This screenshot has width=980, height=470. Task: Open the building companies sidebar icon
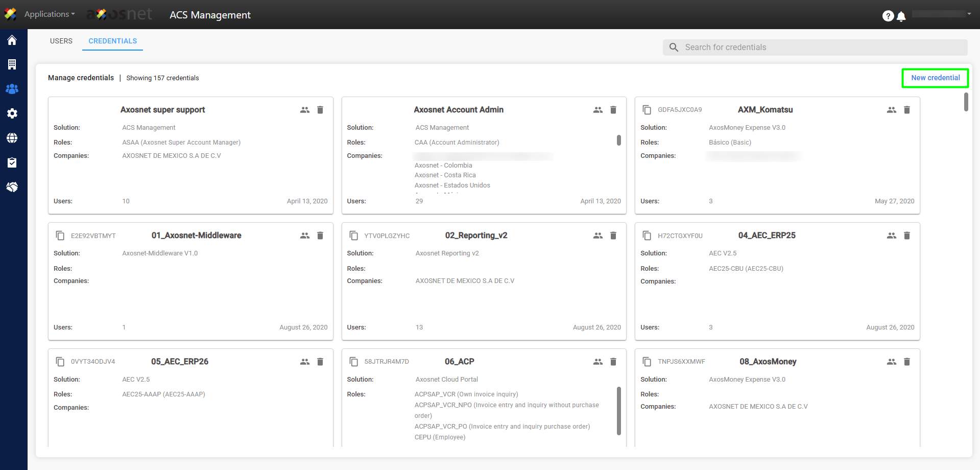click(12, 64)
